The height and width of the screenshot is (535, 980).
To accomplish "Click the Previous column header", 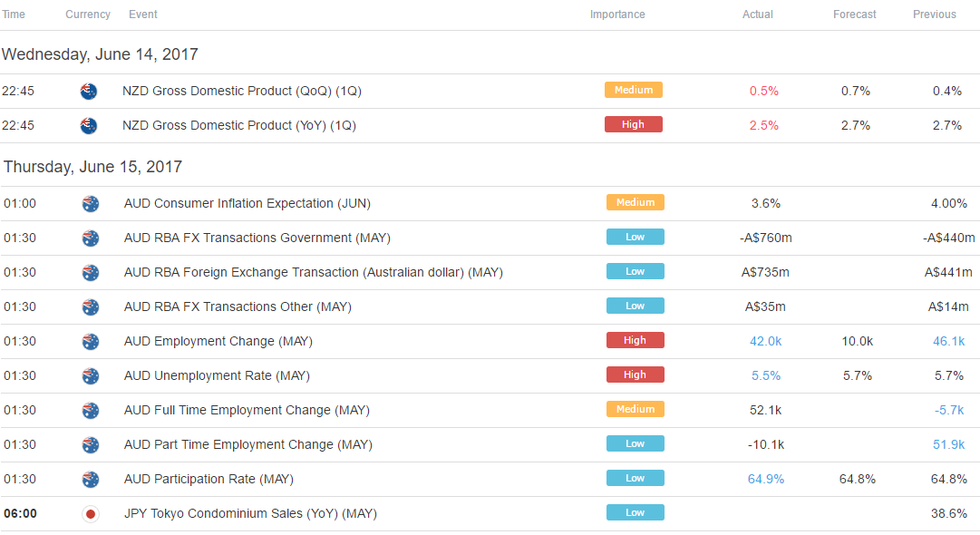I will (x=935, y=15).
